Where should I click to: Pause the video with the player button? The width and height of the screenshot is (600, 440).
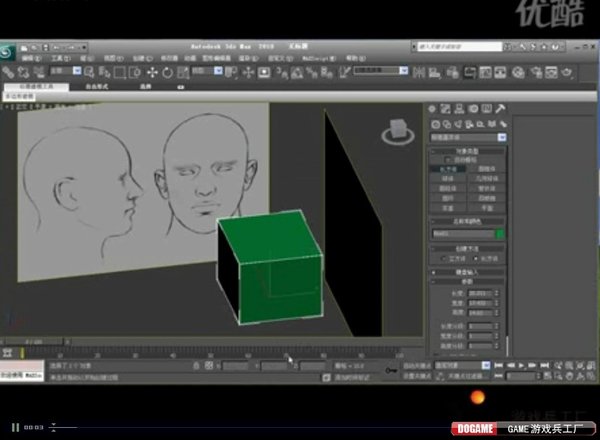coord(15,427)
